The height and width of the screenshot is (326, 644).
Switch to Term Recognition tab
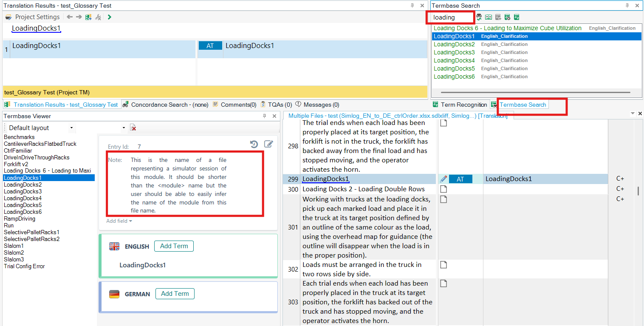point(460,105)
